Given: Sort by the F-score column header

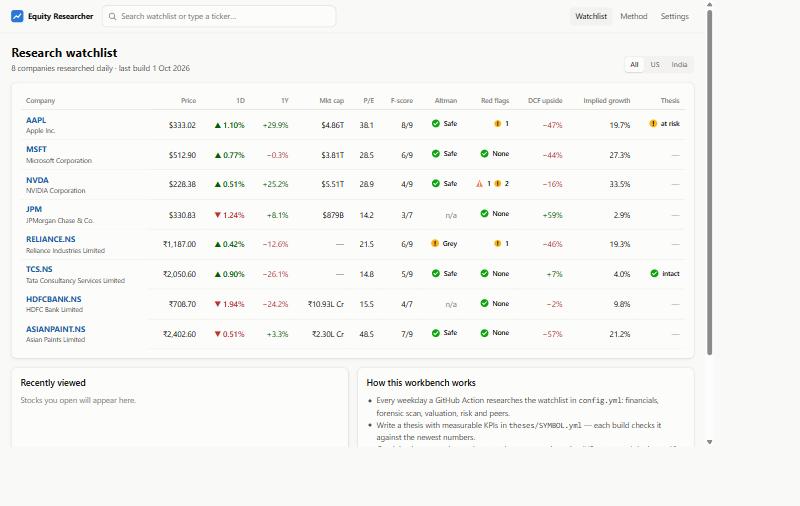Looking at the screenshot, I should pos(402,100).
